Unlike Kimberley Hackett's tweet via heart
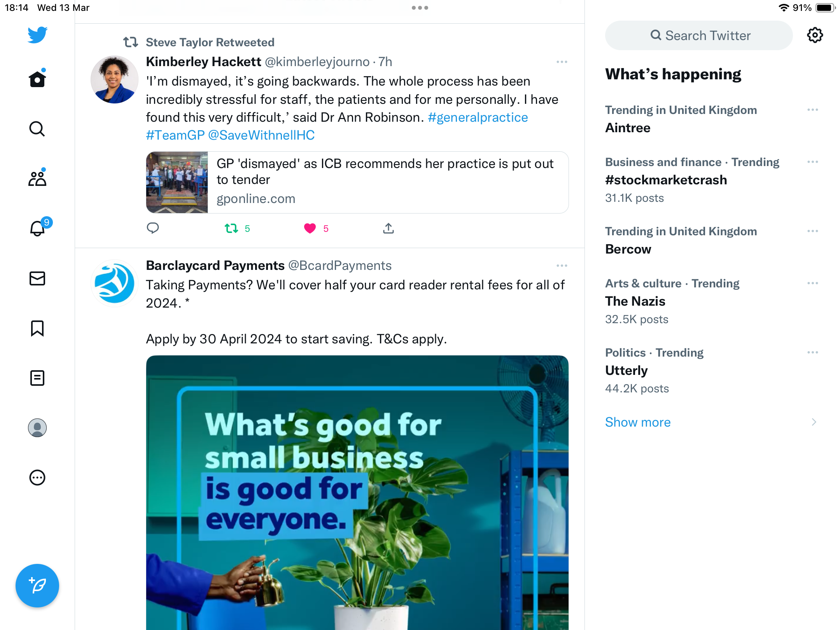Screen dimensions: 840x630 [x=310, y=228]
